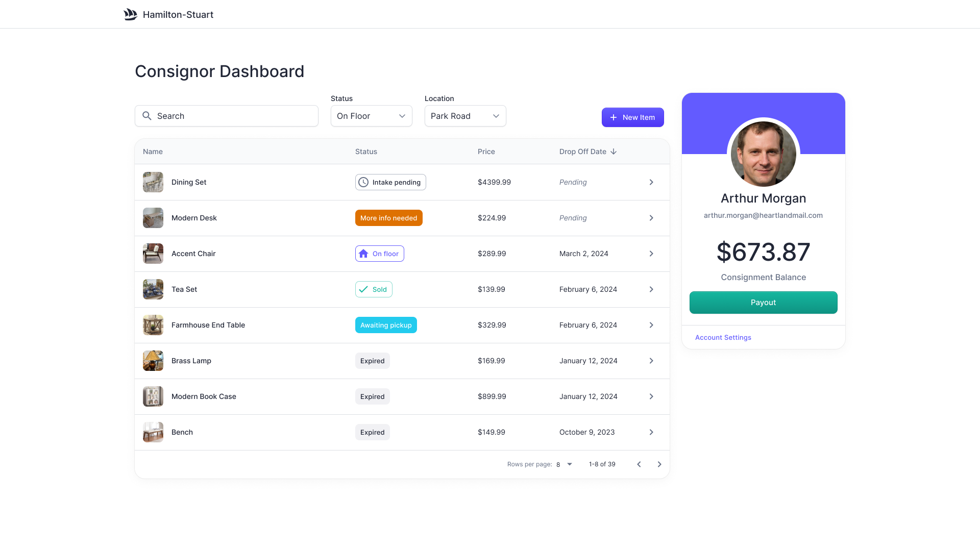Click the New Item plus icon
Viewport: 980px width, 551px height.
tap(614, 117)
